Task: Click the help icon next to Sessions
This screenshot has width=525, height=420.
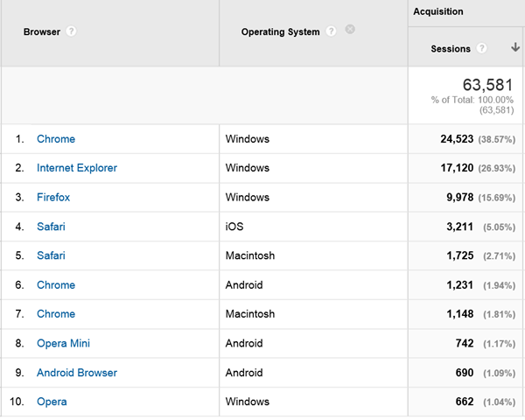Action: coord(482,49)
